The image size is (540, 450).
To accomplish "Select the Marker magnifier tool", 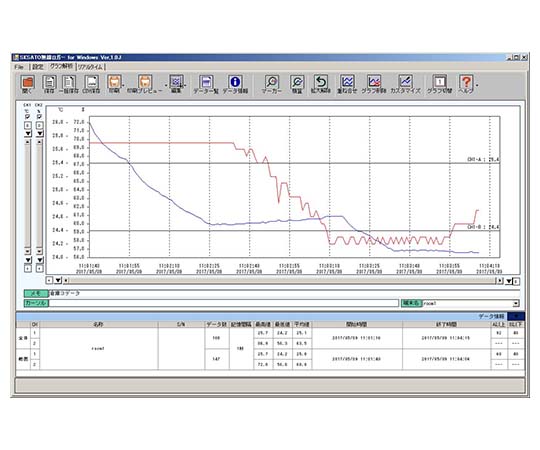I will [272, 82].
